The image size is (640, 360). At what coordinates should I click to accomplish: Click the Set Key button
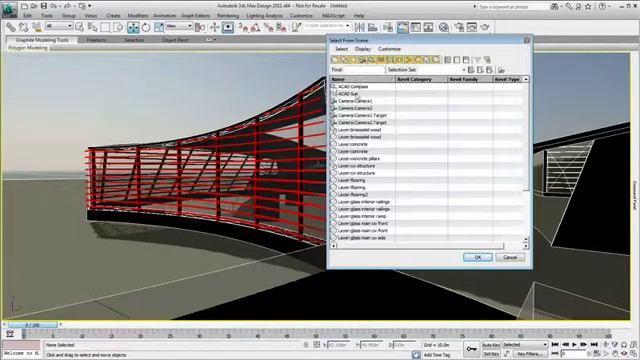(491, 354)
